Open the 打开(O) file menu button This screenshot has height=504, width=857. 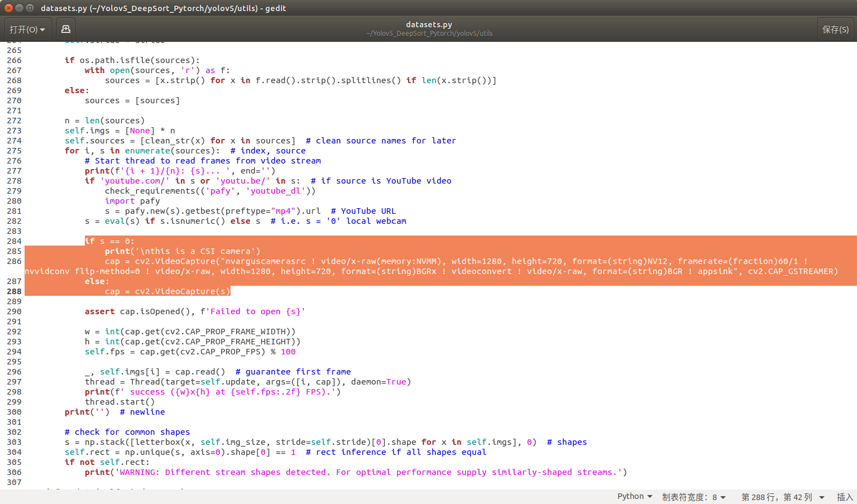28,29
